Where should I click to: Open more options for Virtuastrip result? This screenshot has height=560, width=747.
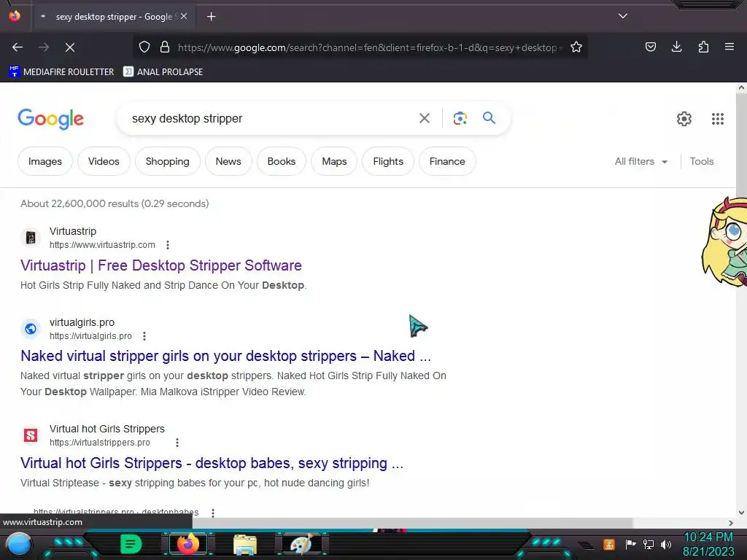(x=168, y=245)
